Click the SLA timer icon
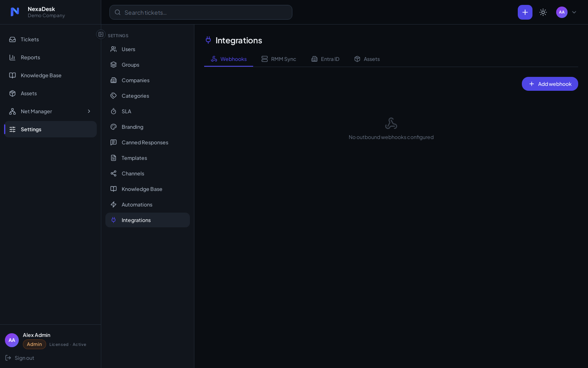This screenshot has width=588, height=368. pyautogui.click(x=114, y=111)
